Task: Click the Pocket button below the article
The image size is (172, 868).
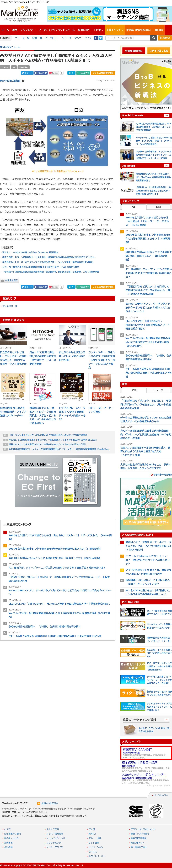Action: pos(54,287)
